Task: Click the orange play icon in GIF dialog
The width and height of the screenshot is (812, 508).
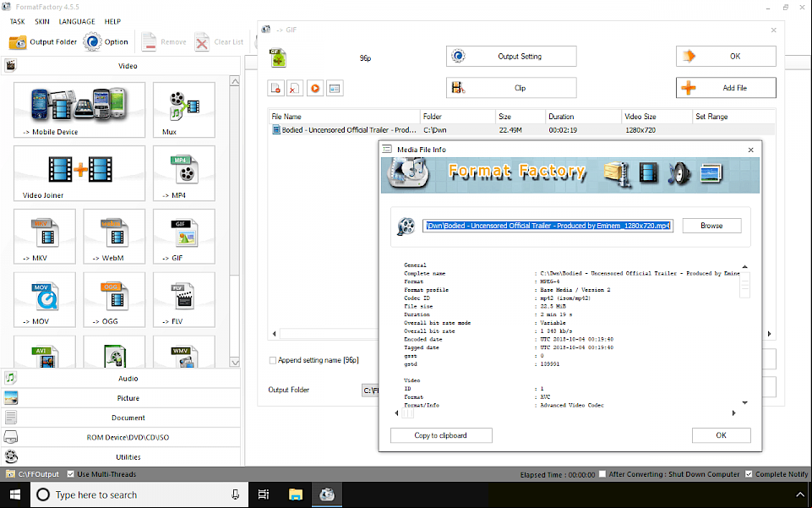Action: 315,88
